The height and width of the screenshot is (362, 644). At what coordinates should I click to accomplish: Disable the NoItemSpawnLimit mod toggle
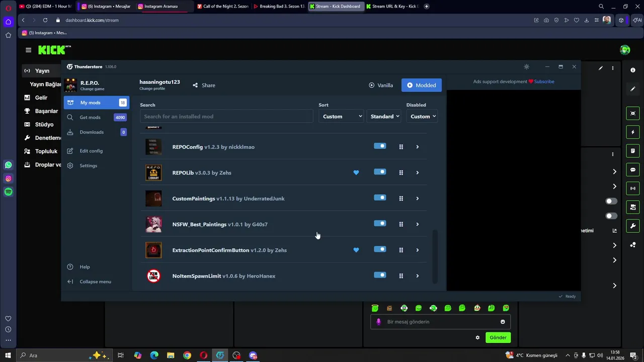point(380,275)
